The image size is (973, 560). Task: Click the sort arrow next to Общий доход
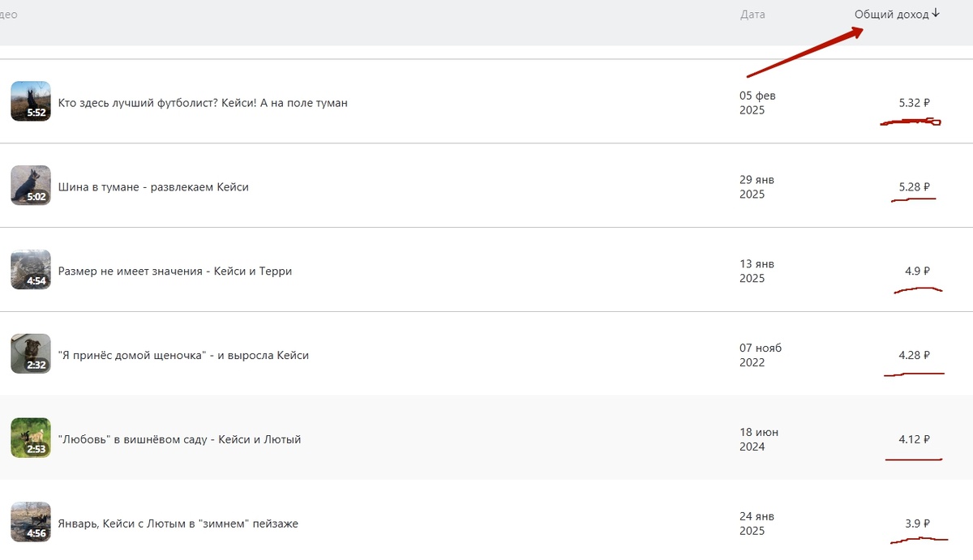point(936,13)
